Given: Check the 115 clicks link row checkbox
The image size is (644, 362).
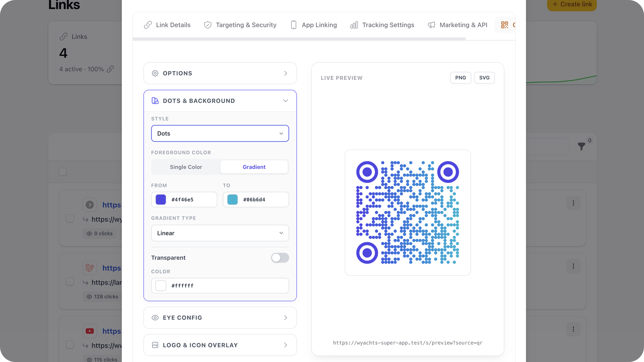Looking at the screenshot, I should (x=70, y=344).
